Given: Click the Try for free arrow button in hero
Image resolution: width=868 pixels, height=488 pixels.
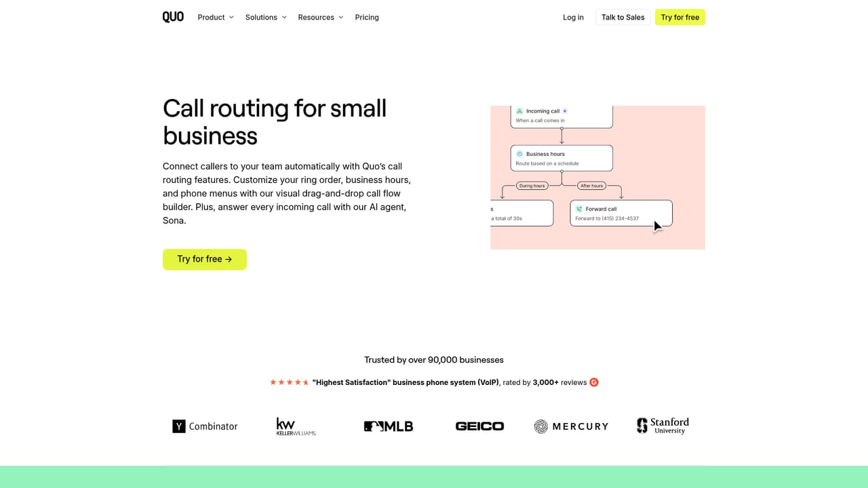Looking at the screenshot, I should pyautogui.click(x=205, y=259).
